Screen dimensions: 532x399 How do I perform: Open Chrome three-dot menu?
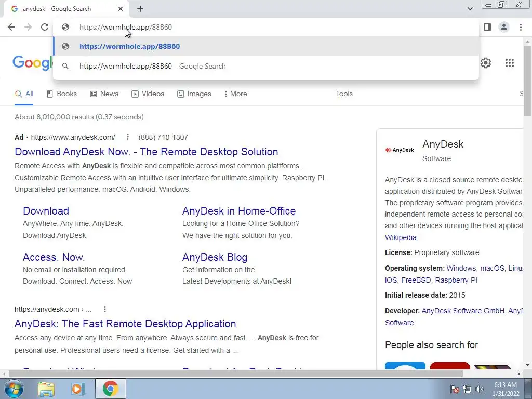(x=521, y=27)
